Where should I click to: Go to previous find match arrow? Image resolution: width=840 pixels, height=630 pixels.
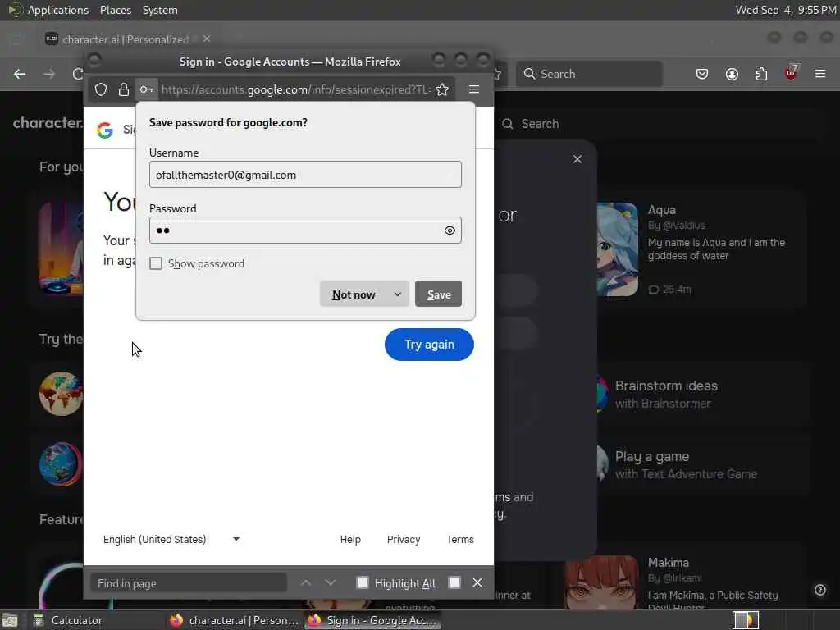pos(306,583)
